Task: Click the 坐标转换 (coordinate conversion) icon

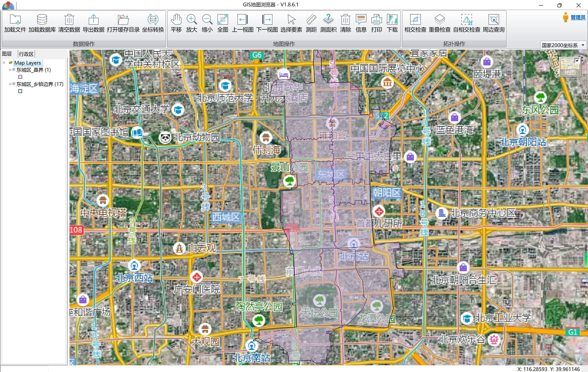Action: pyautogui.click(x=153, y=20)
